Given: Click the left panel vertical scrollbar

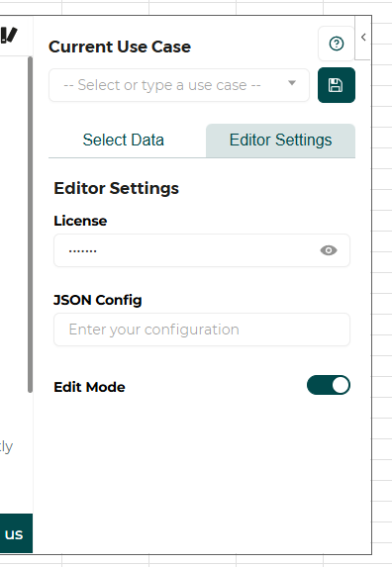Looking at the screenshot, I should point(30,225).
